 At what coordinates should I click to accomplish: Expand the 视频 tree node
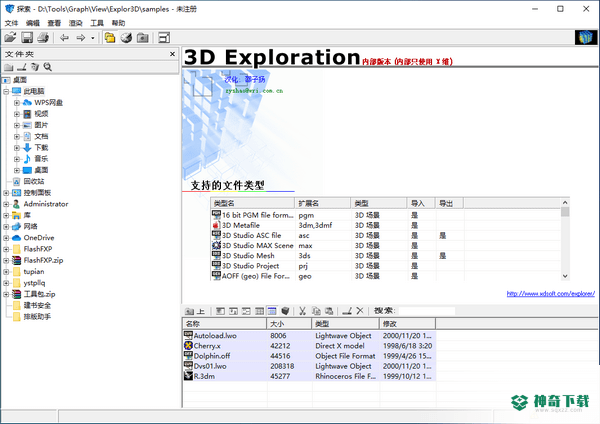16,114
